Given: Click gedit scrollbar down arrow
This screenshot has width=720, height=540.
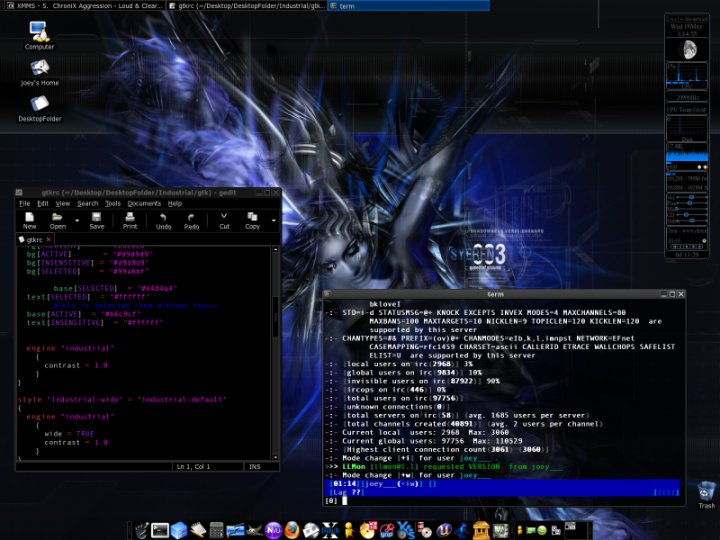Looking at the screenshot, I should 275,457.
